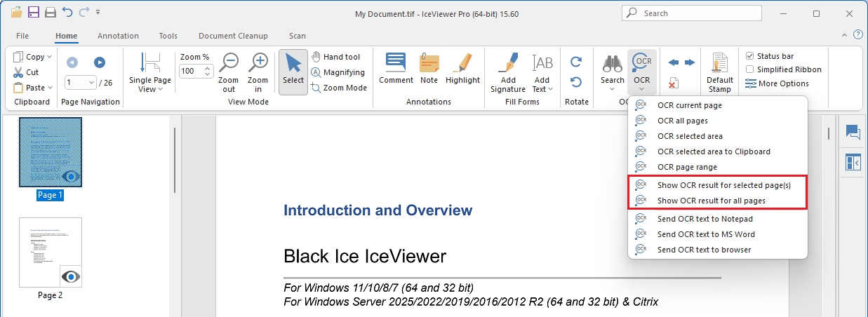The image size is (868, 317).
Task: Open the help question mark icon
Action: point(857,35)
